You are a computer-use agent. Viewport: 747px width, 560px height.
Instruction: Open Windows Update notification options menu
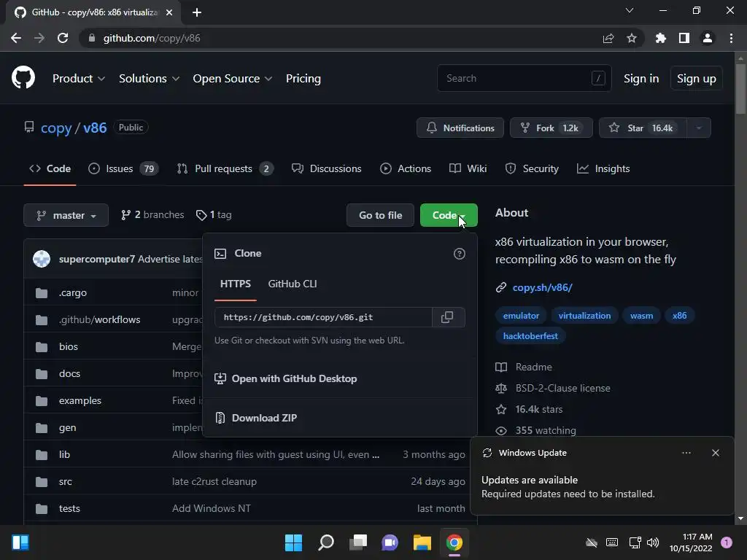tap(686, 453)
